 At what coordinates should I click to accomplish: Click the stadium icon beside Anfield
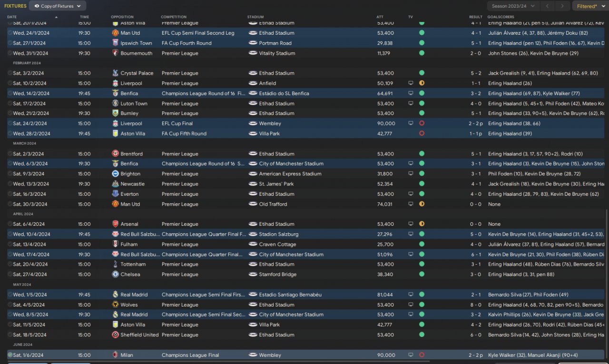253,83
